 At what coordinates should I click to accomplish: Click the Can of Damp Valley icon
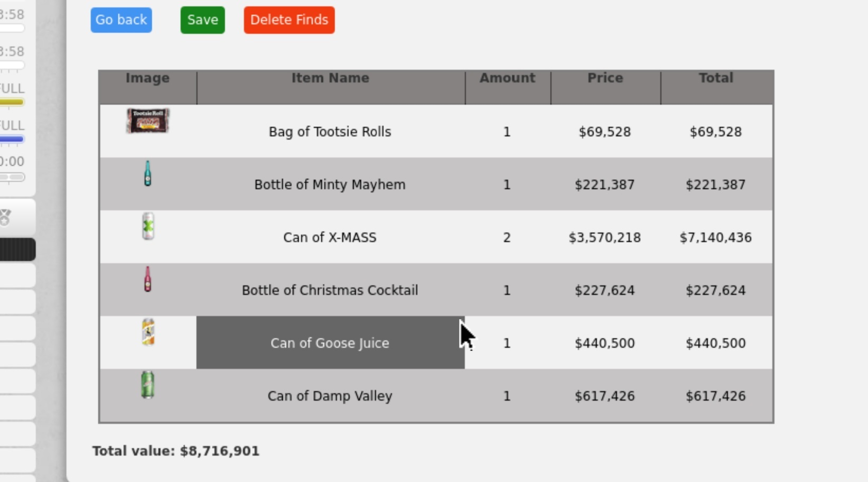tap(147, 384)
